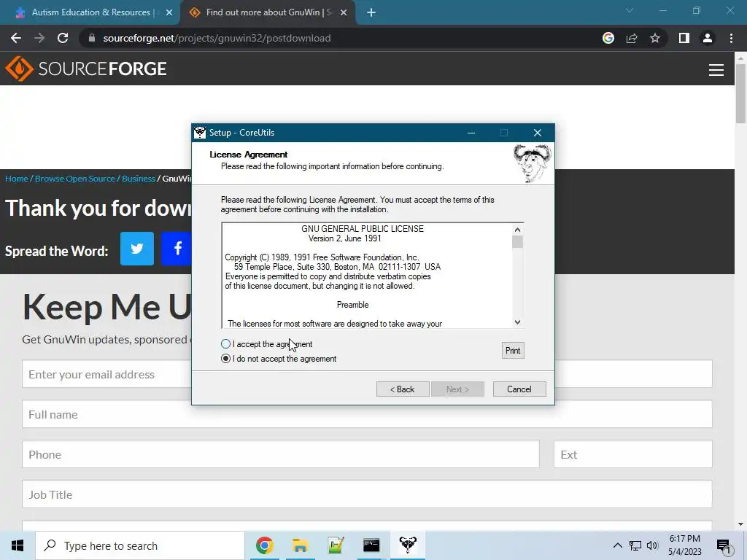Select 'I accept the agreement' radio button
Image resolution: width=747 pixels, height=560 pixels.
(226, 344)
